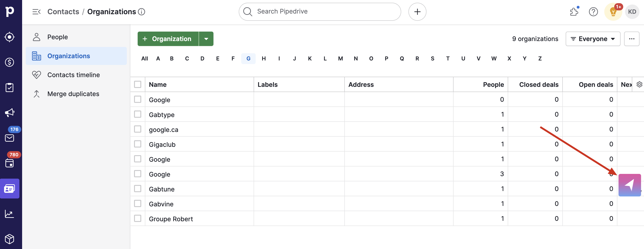644x249 pixels.
Task: Open Deals from the dollar icon
Action: pyautogui.click(x=9, y=62)
